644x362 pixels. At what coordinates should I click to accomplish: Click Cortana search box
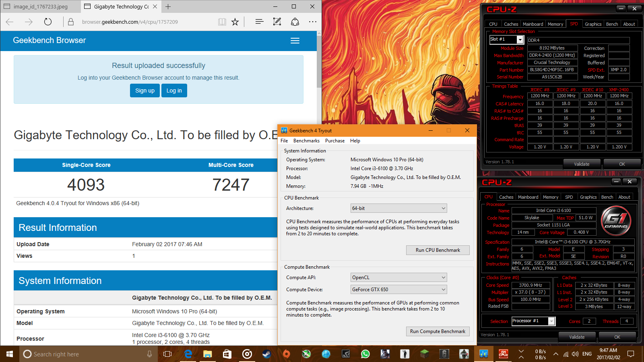point(89,354)
